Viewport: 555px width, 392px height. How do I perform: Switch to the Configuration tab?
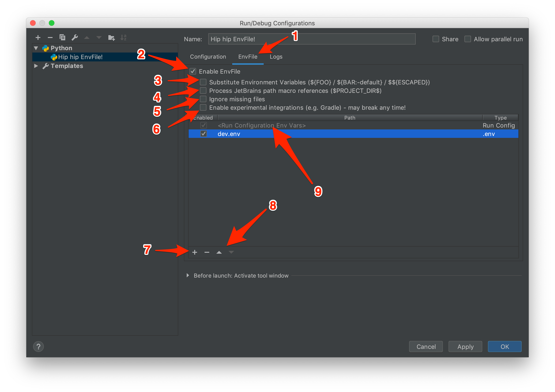208,57
